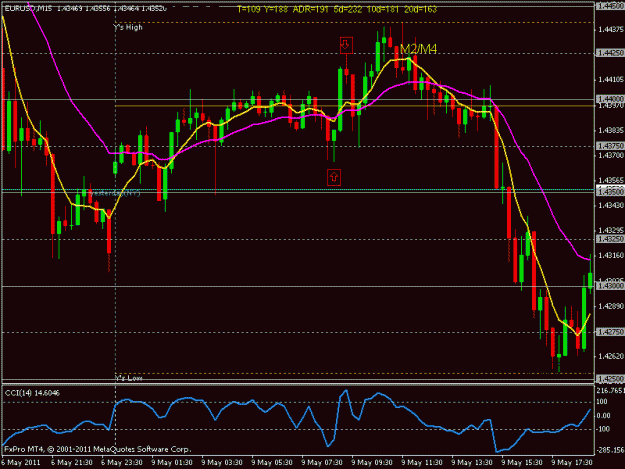Click the 1.43700 price axis label
Viewport: 625px width, 469px height.
pyautogui.click(x=610, y=155)
